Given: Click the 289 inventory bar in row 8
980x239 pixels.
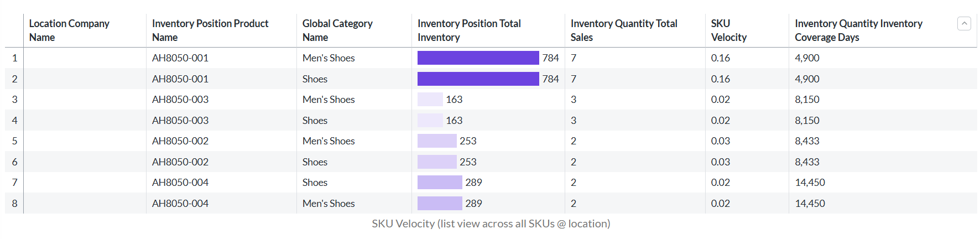Looking at the screenshot, I should click(x=440, y=204).
